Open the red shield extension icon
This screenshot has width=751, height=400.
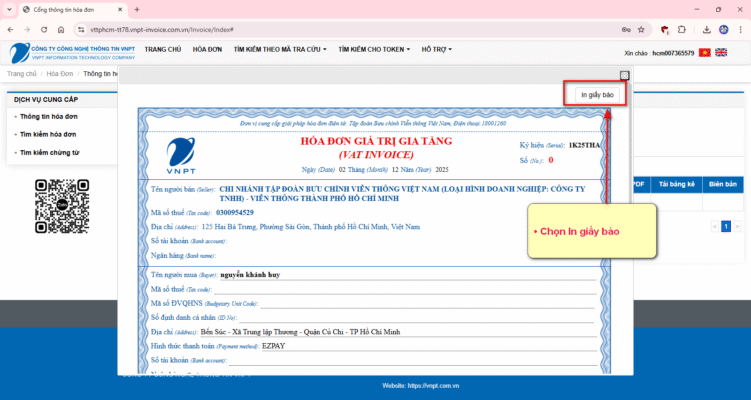(665, 30)
